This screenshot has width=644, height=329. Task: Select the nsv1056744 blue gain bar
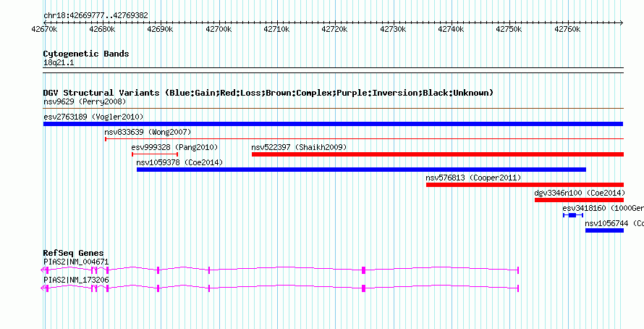coord(605,230)
